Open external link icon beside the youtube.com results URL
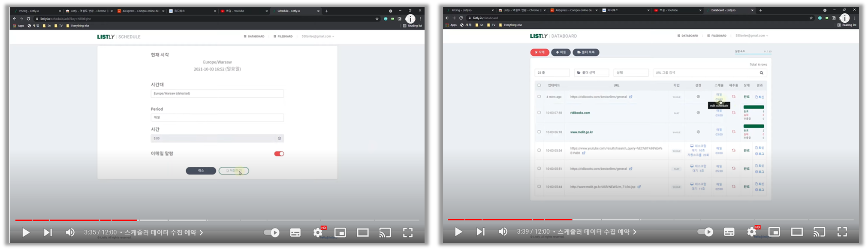 pos(584,153)
